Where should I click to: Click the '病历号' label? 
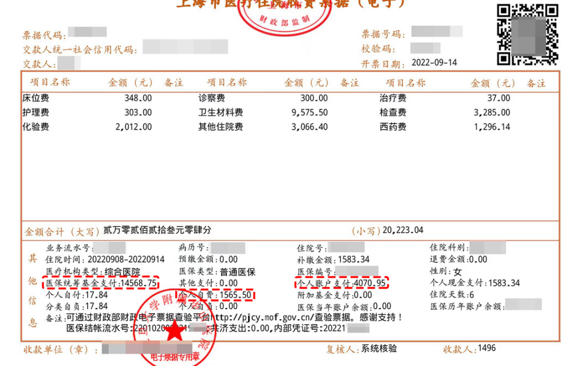193,248
